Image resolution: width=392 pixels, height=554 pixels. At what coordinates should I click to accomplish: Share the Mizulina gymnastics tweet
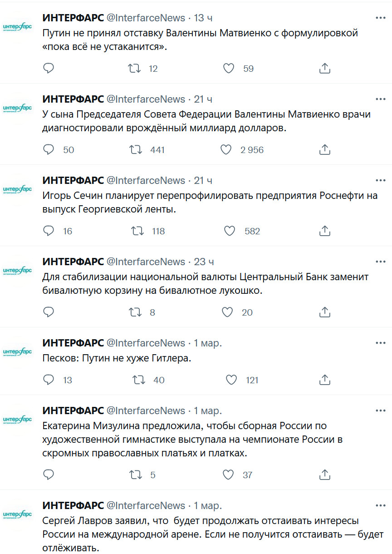click(324, 475)
